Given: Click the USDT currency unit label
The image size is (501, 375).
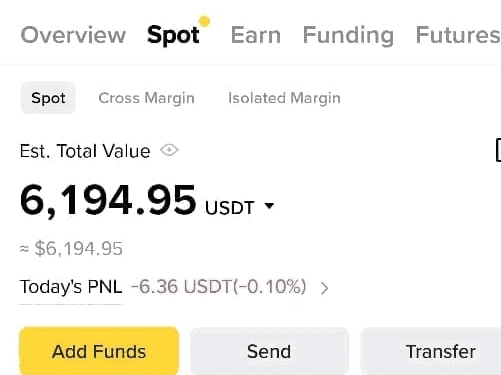Looking at the screenshot, I should pos(230,208).
